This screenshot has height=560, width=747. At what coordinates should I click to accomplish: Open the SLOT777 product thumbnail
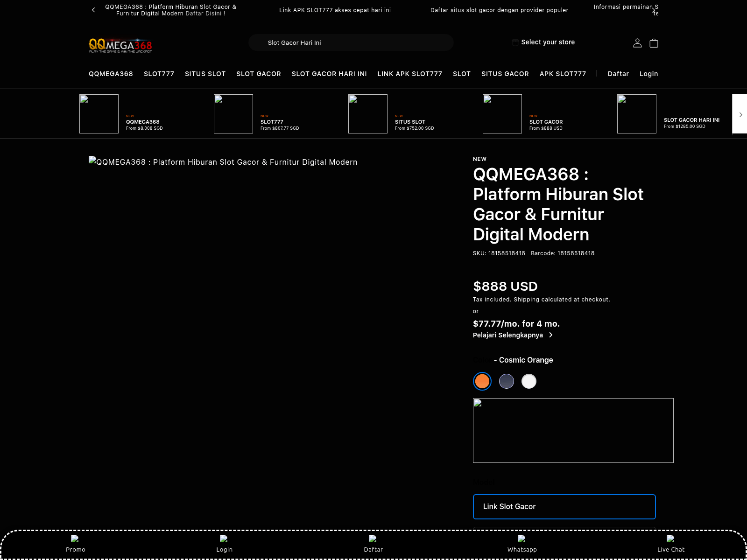233,114
